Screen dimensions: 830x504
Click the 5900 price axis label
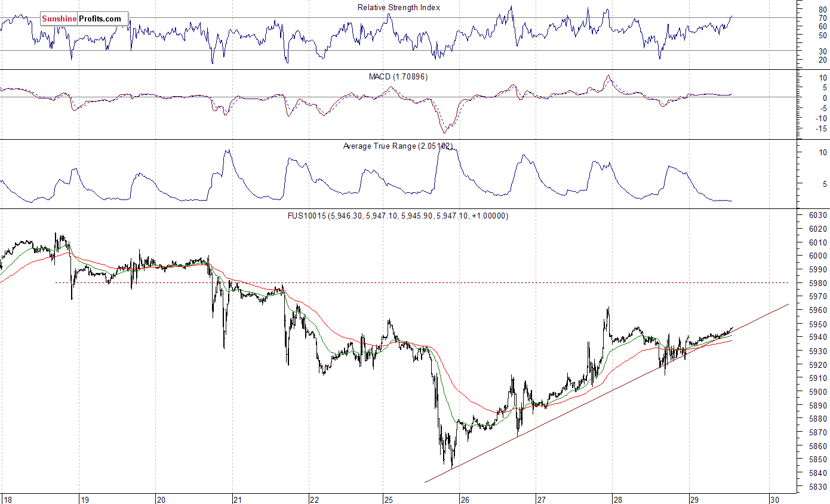818,392
